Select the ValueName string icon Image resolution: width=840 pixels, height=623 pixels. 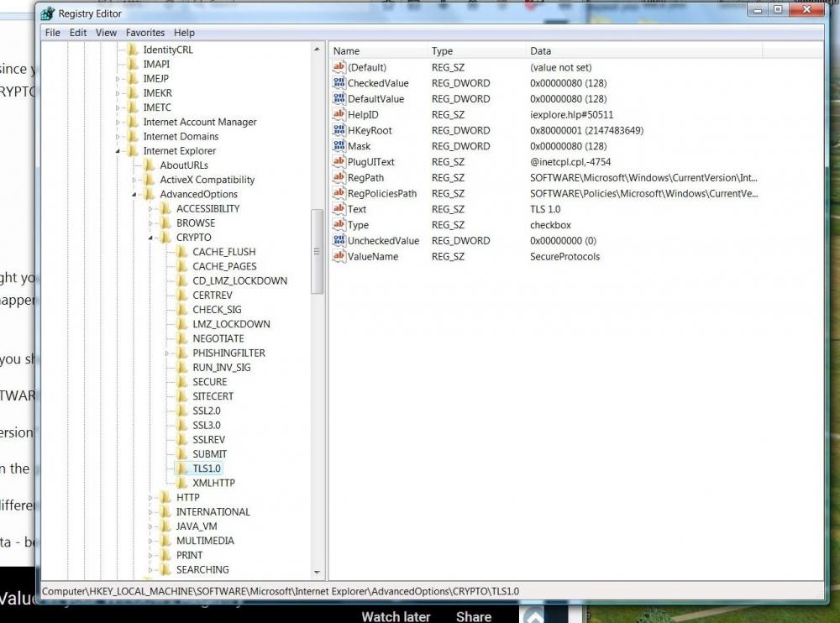(x=339, y=256)
